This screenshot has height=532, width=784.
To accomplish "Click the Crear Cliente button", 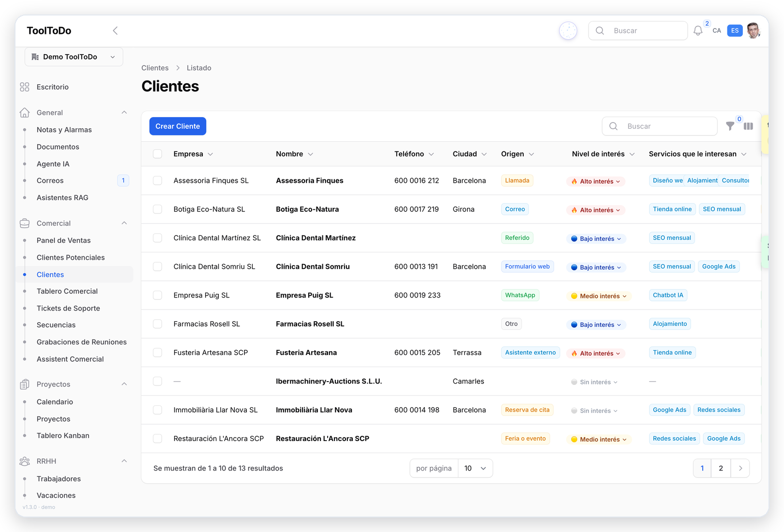I will pyautogui.click(x=178, y=126).
